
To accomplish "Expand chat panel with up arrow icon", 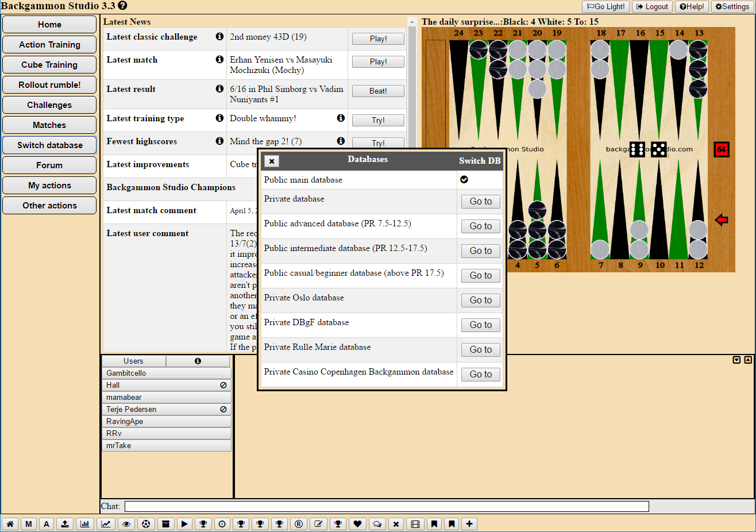I will [x=748, y=360].
